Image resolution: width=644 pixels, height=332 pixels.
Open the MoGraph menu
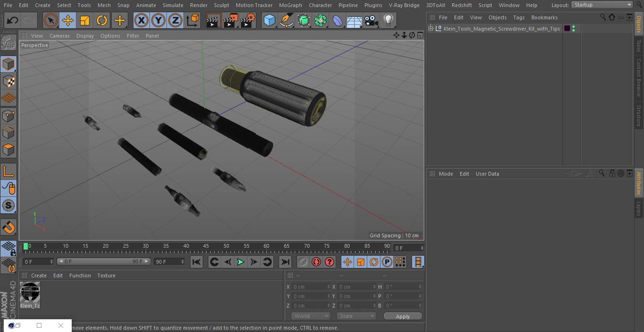[290, 5]
